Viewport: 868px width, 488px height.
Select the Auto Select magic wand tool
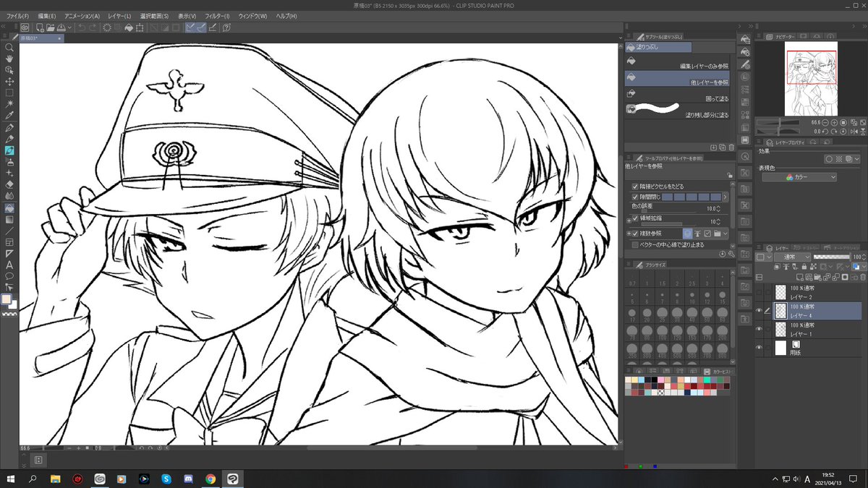9,104
